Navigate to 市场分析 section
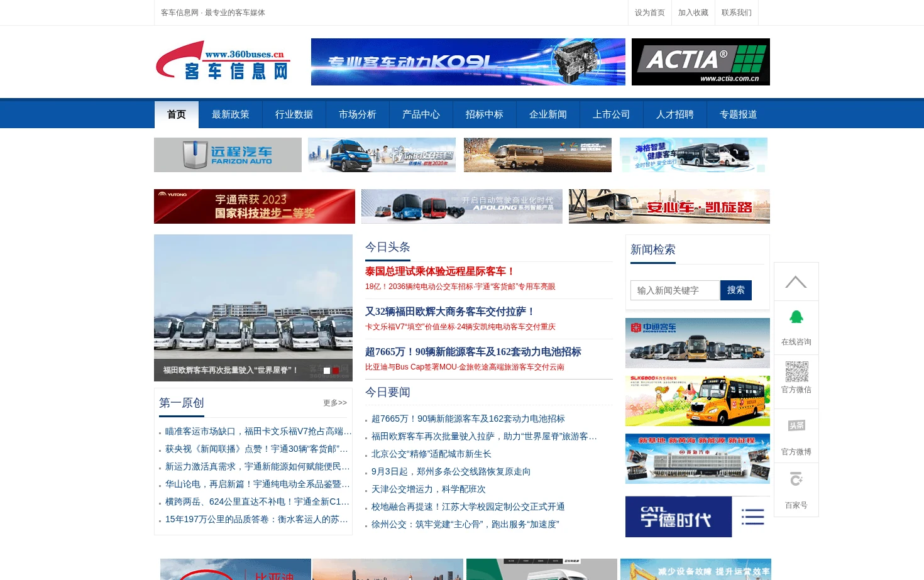This screenshot has width=924, height=580. pyautogui.click(x=358, y=114)
